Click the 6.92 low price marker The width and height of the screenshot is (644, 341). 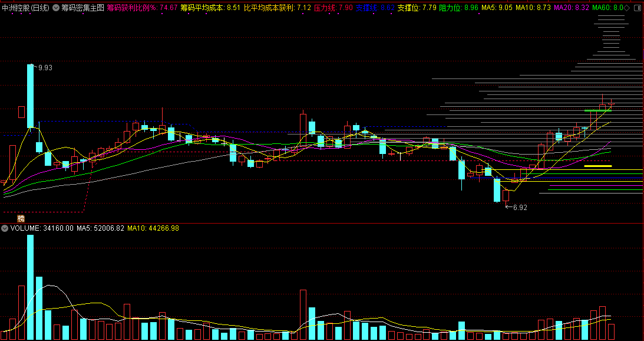[520, 208]
